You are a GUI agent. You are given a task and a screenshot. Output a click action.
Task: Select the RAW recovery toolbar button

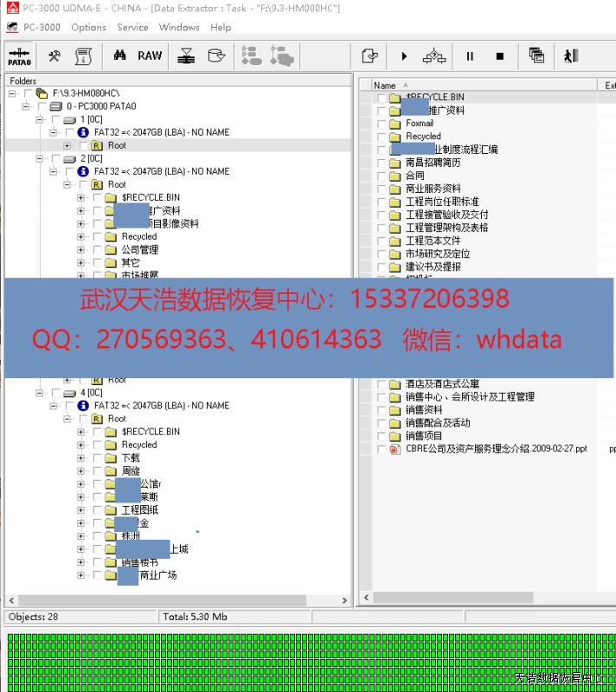[150, 56]
